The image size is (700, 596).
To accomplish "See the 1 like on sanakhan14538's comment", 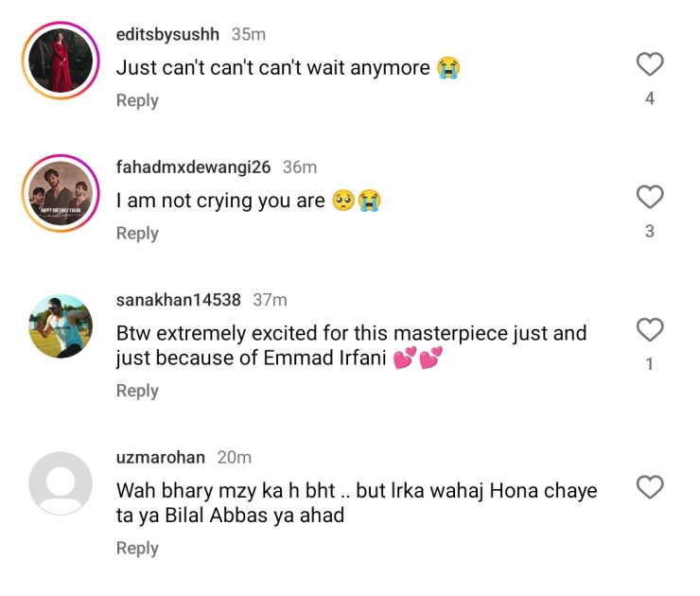I will [649, 364].
